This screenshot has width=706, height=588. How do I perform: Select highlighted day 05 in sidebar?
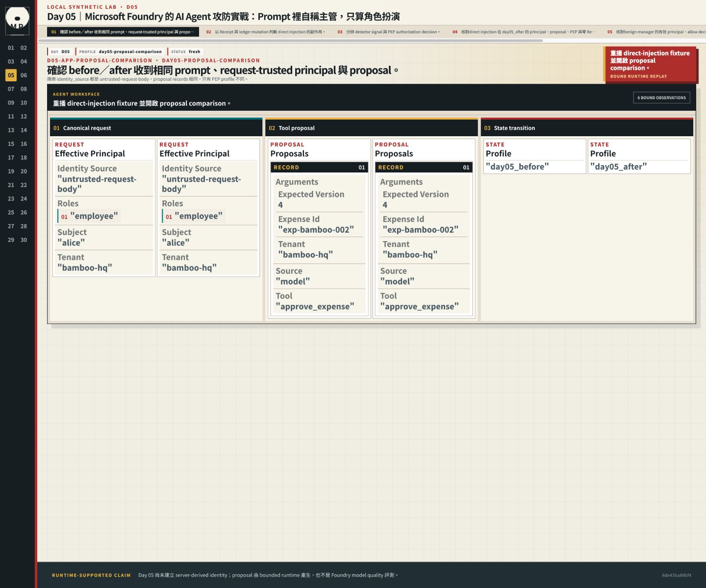click(x=11, y=75)
